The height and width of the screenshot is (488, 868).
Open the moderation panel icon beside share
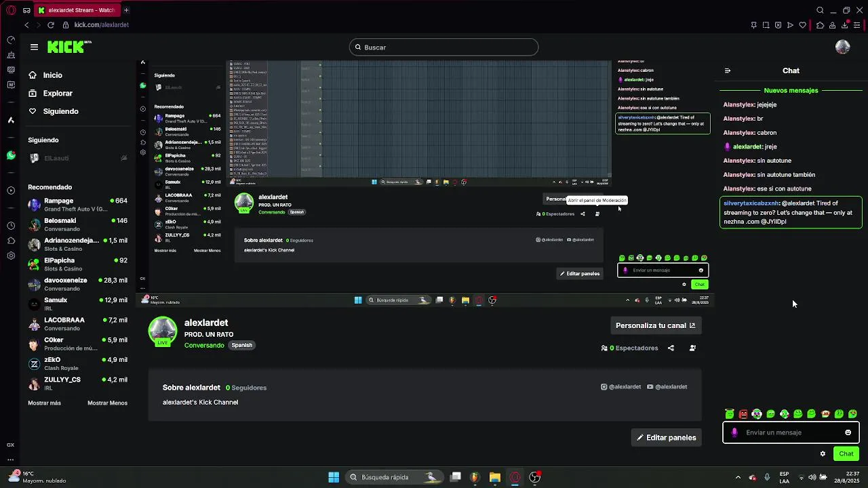(x=692, y=348)
